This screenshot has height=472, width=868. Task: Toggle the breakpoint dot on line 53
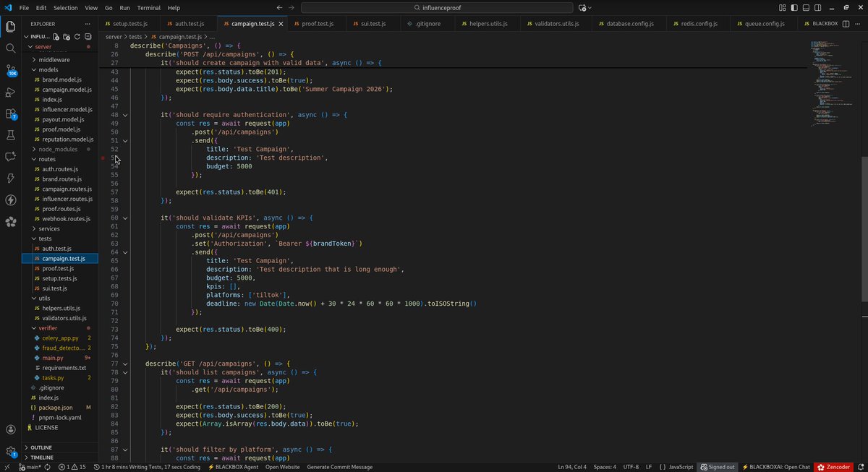[103, 158]
